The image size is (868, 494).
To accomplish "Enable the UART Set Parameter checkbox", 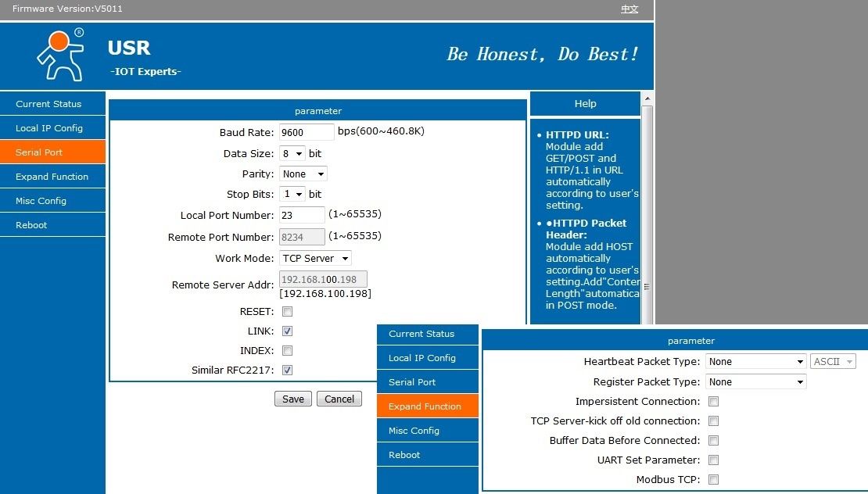I will [x=713, y=460].
